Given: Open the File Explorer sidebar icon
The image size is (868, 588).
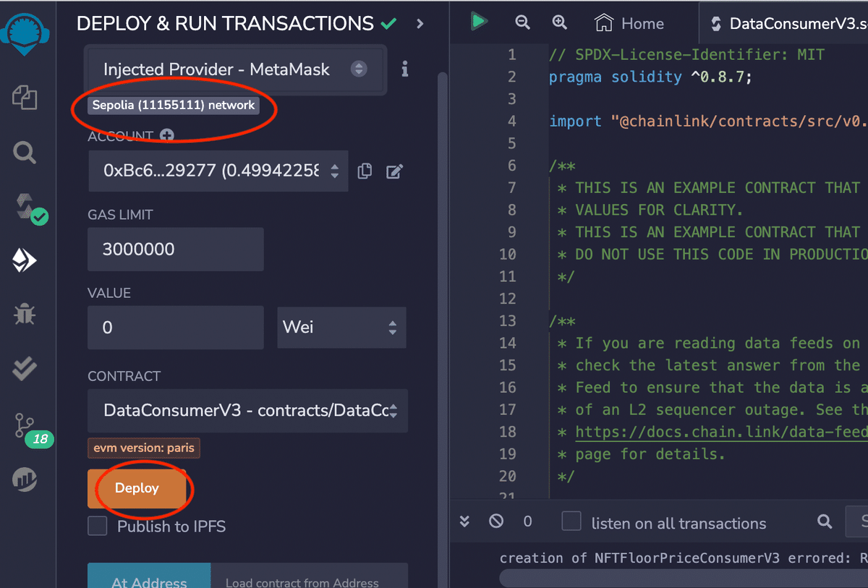Looking at the screenshot, I should (25, 97).
